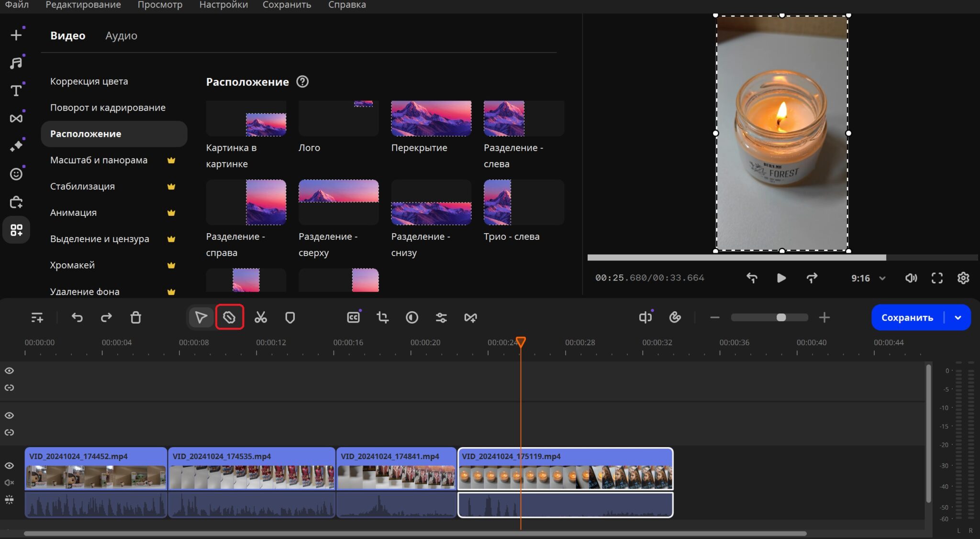
Task: Expand the Save button dropdown arrow
Action: tap(958, 317)
